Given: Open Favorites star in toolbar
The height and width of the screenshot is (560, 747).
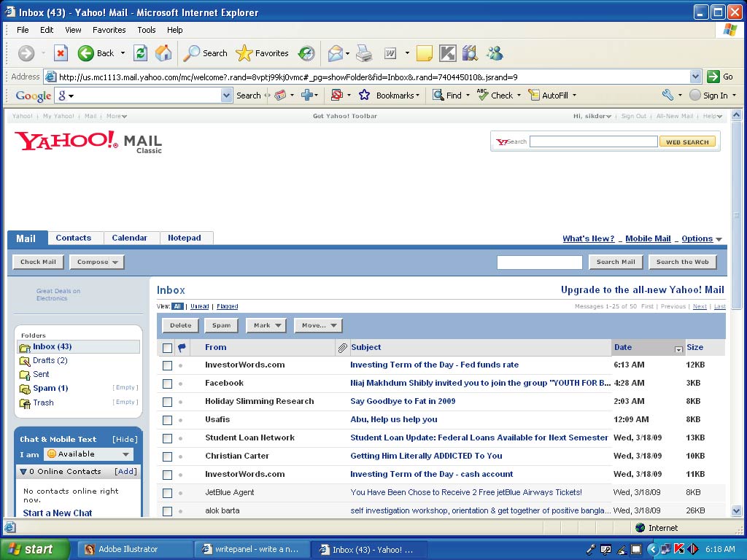Looking at the screenshot, I should [244, 53].
